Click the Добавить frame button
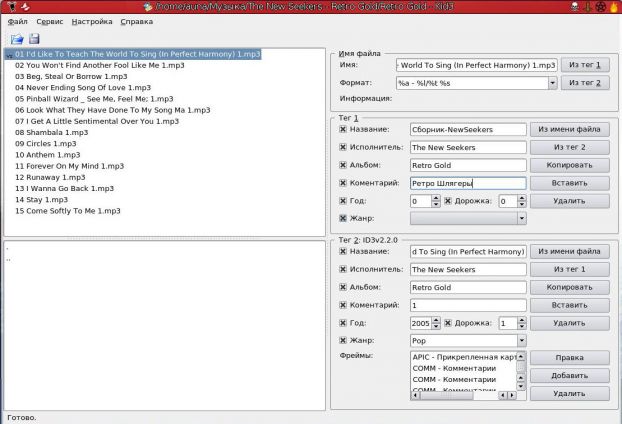This screenshot has height=424, width=622. point(570,376)
